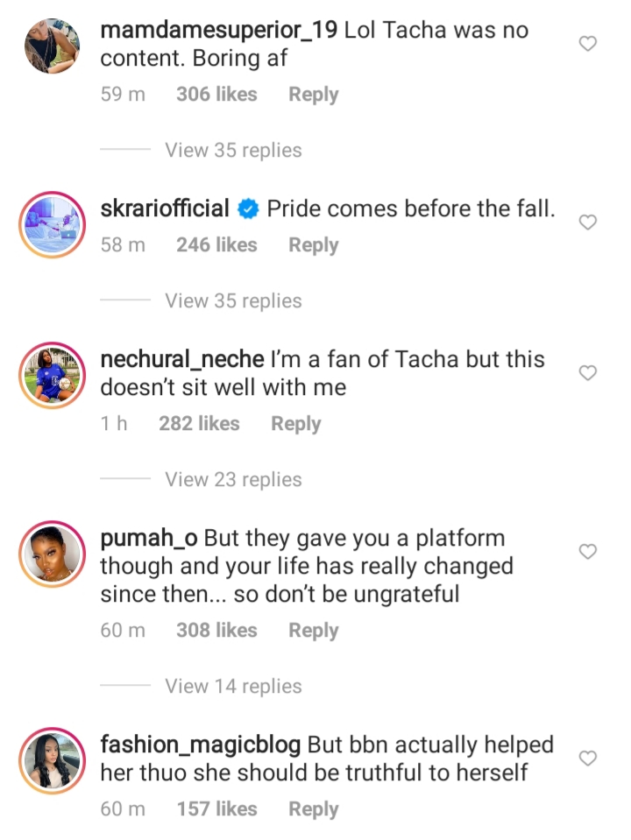Viewport: 631px width, 840px height.
Task: Tap the heart on skrariofficial's comment
Action: click(x=589, y=222)
